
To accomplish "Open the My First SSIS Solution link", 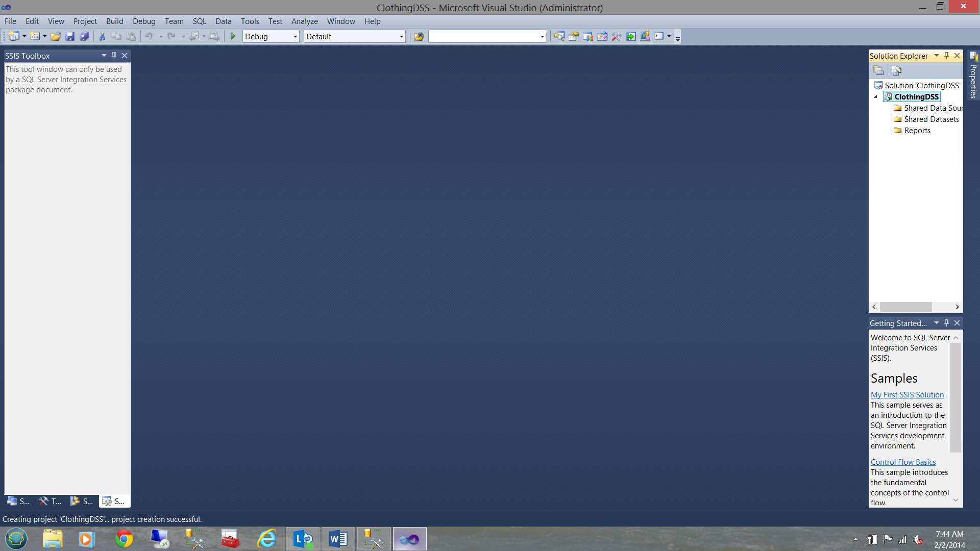I will [907, 394].
